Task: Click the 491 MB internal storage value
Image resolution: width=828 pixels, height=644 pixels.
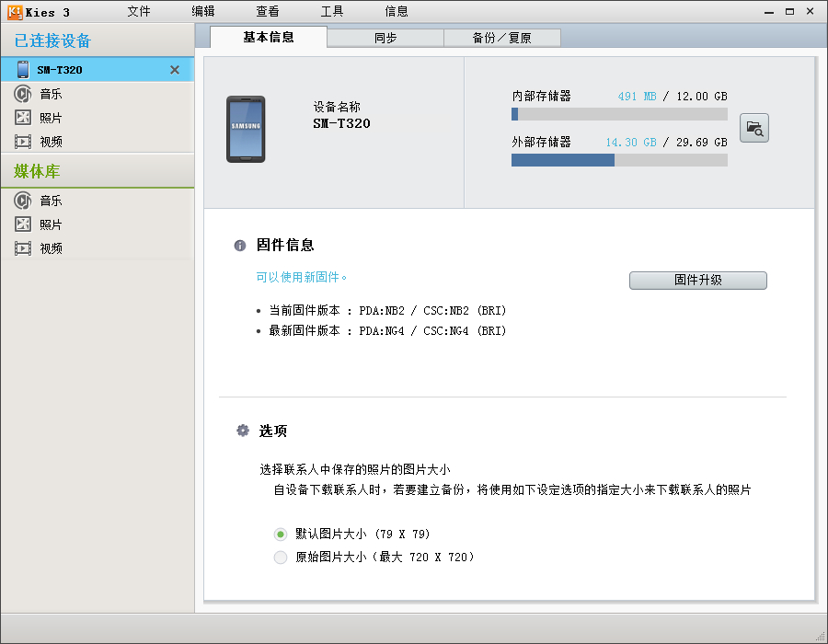Action: click(637, 96)
